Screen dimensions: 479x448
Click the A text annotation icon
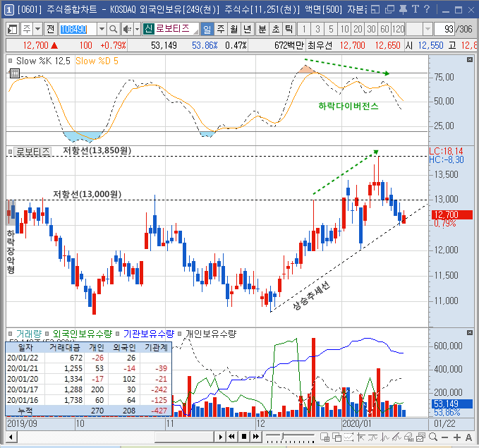(468, 437)
